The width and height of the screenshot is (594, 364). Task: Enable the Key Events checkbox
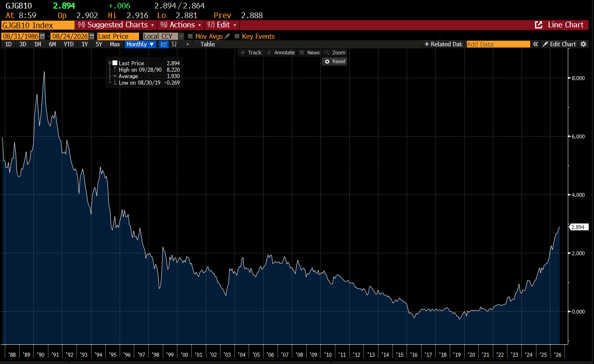(x=237, y=36)
